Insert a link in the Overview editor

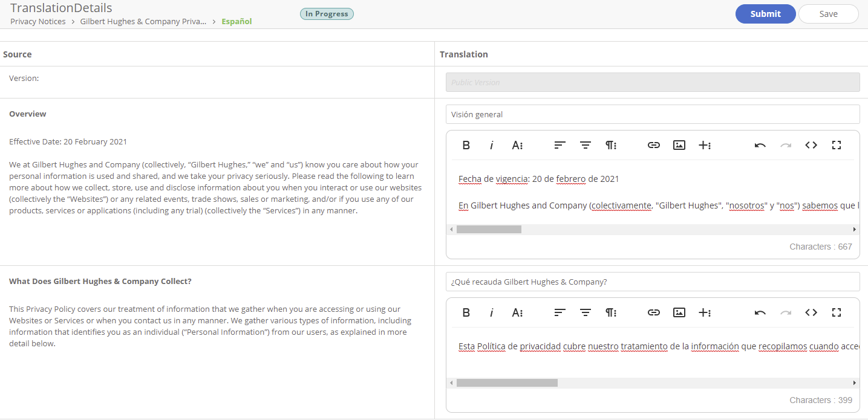point(653,145)
